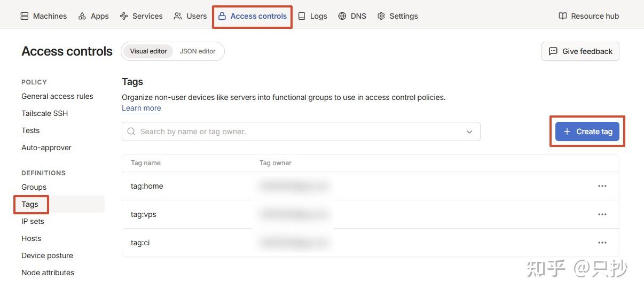644x295 pixels.
Task: Expand the search field dropdown chevron
Action: tap(469, 131)
